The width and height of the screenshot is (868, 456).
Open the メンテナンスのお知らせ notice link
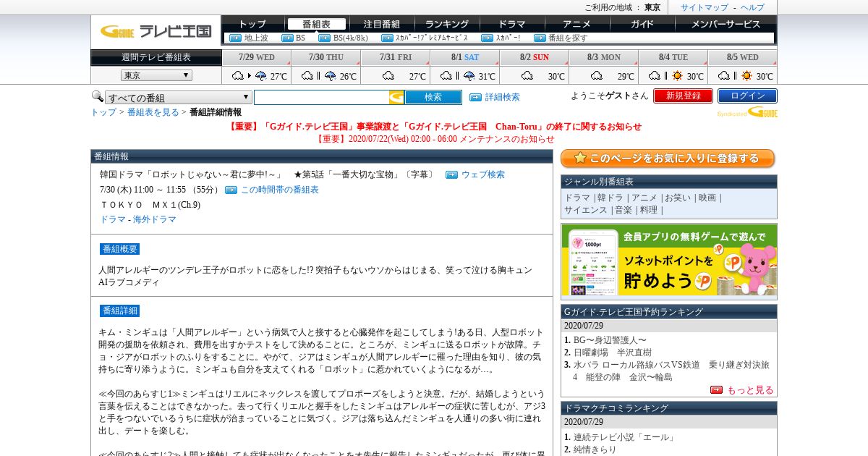point(435,139)
